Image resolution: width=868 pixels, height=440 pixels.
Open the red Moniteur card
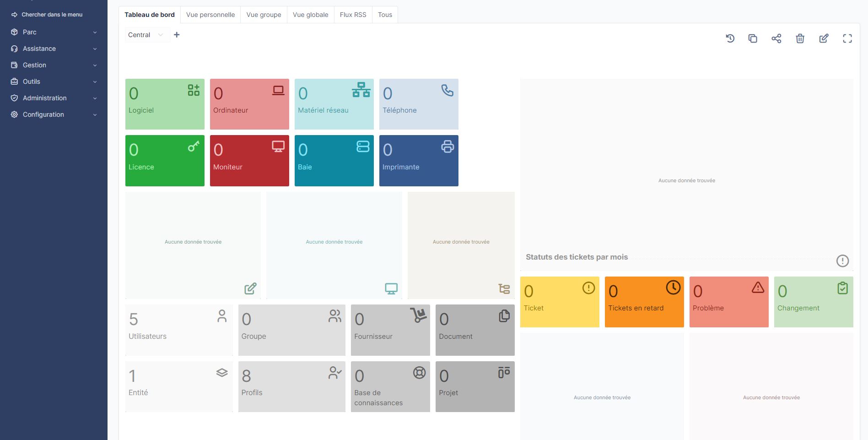[249, 161]
